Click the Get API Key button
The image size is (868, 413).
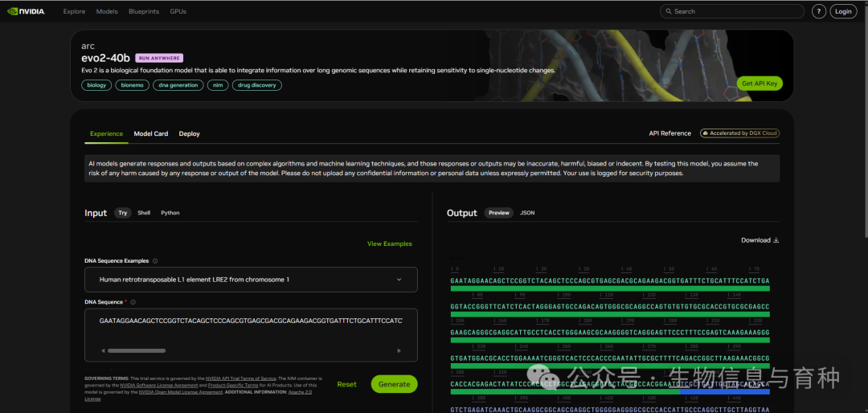point(759,84)
